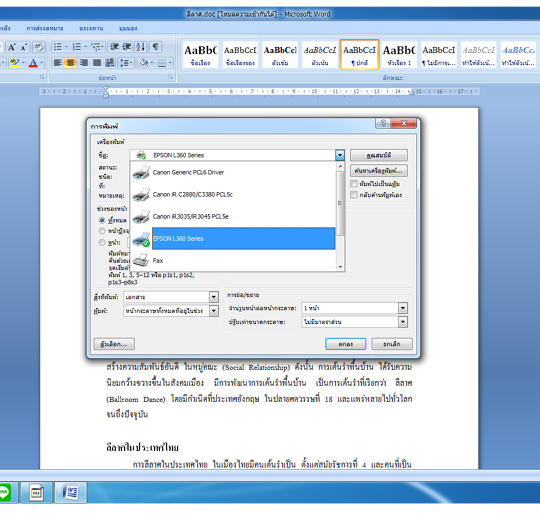Select Canon iR3035/iR3045 PCL5e printer
540x525 pixels.
[x=233, y=216]
